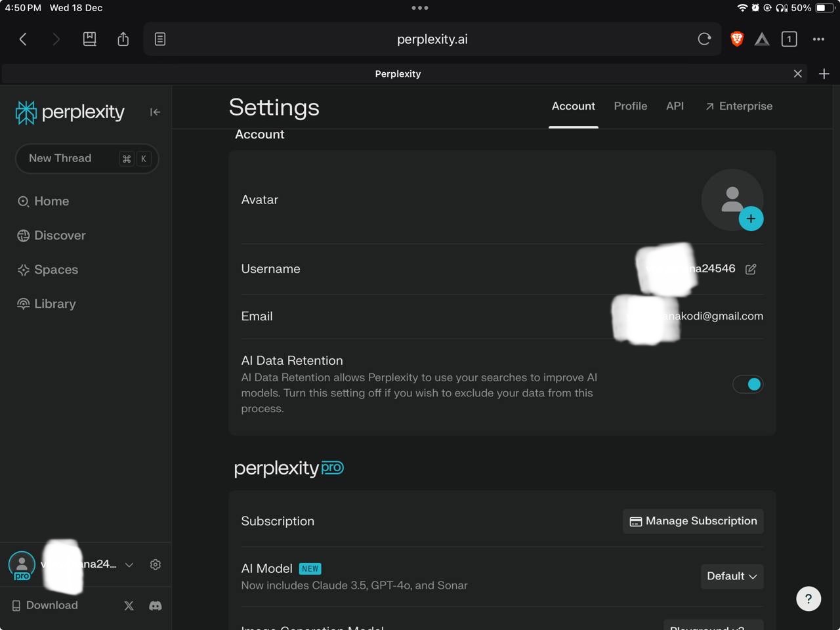Click the Email address value
This screenshot has height=630, width=840.
point(689,316)
